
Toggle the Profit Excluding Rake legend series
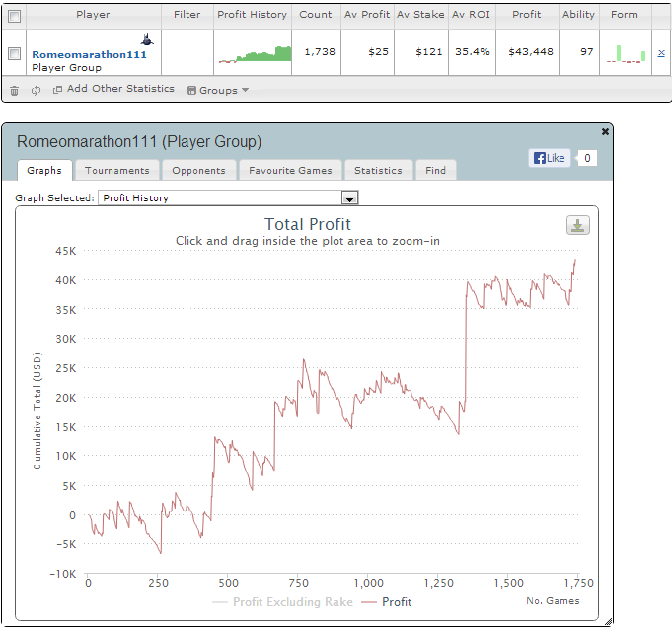point(282,602)
